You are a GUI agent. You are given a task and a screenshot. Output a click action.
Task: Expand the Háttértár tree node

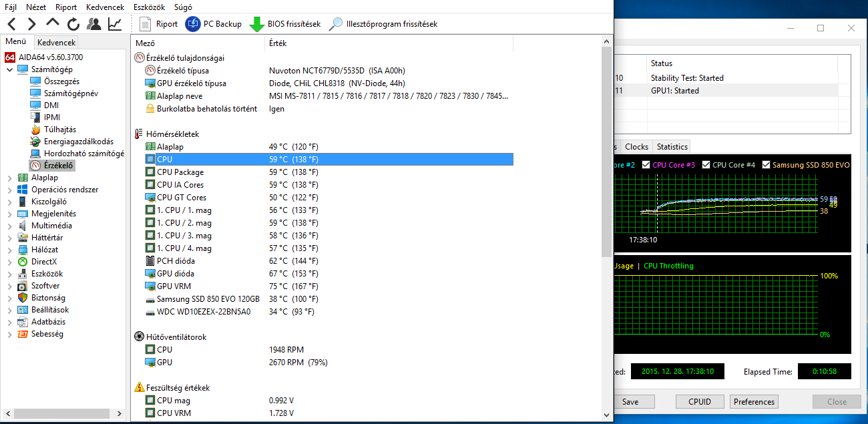pos(9,238)
